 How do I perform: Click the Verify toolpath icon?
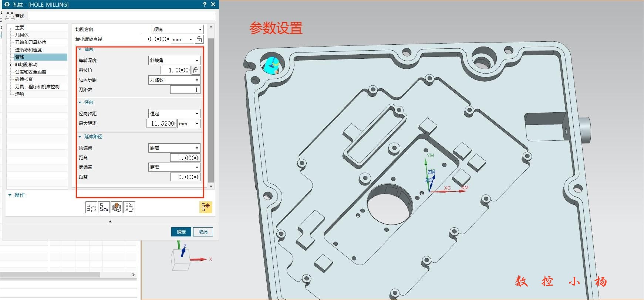117,207
